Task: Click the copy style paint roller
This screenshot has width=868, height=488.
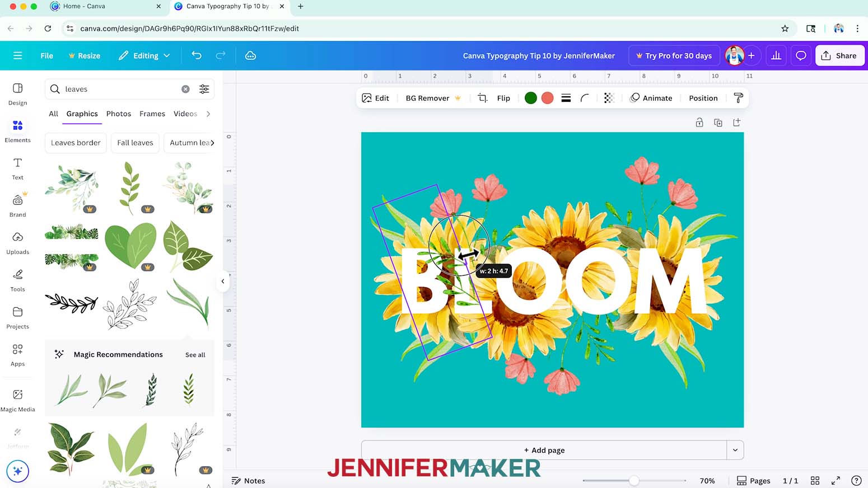Action: coord(738,98)
